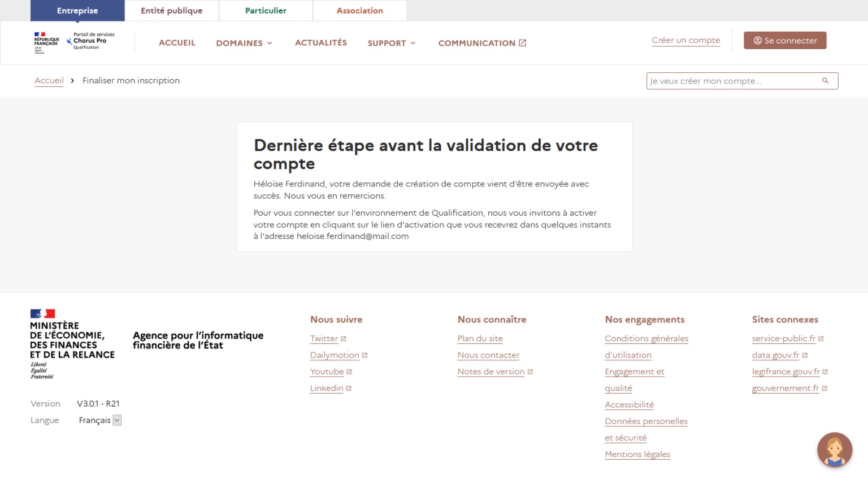Image resolution: width=868 pixels, height=484 pixels.
Task: Open the Dailymotion footer link
Action: point(335,355)
